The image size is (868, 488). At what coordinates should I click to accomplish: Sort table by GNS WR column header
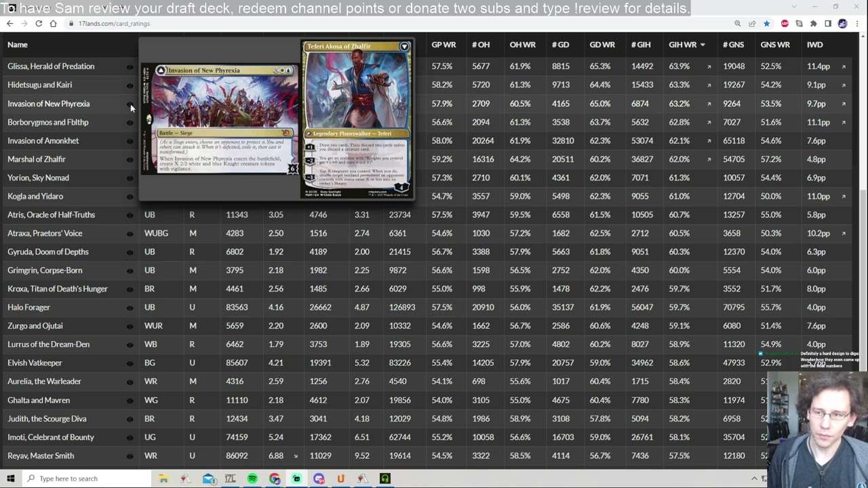click(775, 45)
